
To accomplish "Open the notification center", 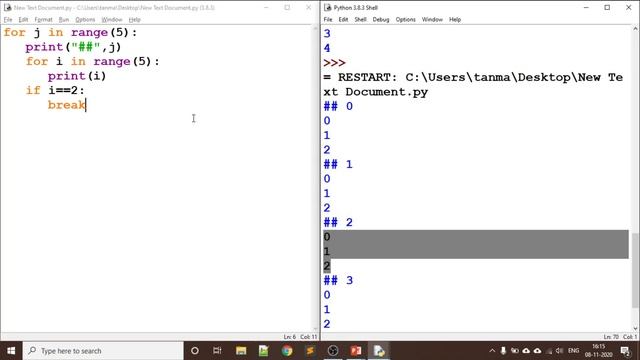I will (x=625, y=351).
